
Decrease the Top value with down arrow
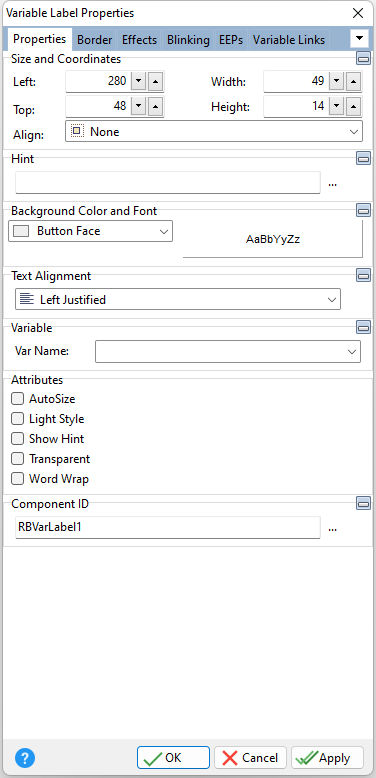click(x=139, y=106)
